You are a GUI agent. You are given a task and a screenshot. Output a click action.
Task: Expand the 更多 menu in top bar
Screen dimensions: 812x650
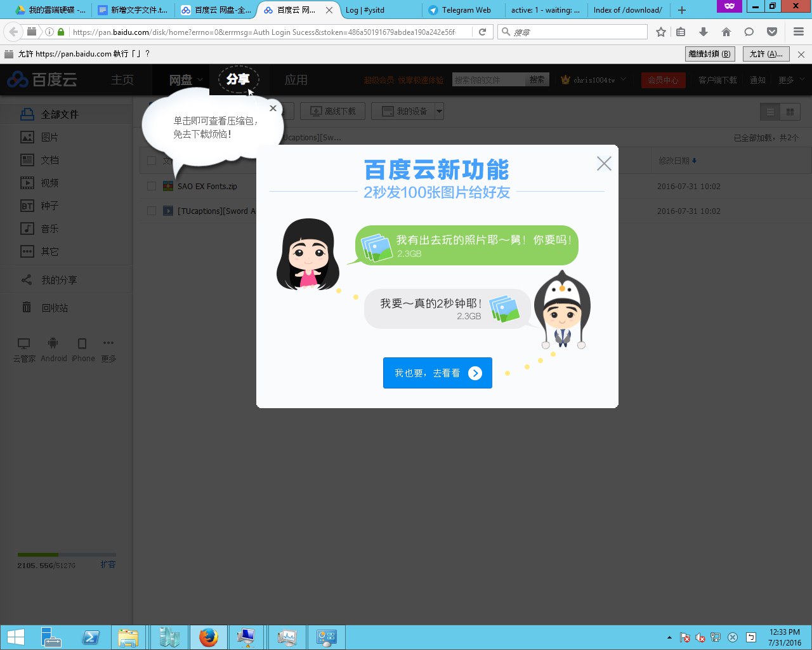pyautogui.click(x=791, y=80)
